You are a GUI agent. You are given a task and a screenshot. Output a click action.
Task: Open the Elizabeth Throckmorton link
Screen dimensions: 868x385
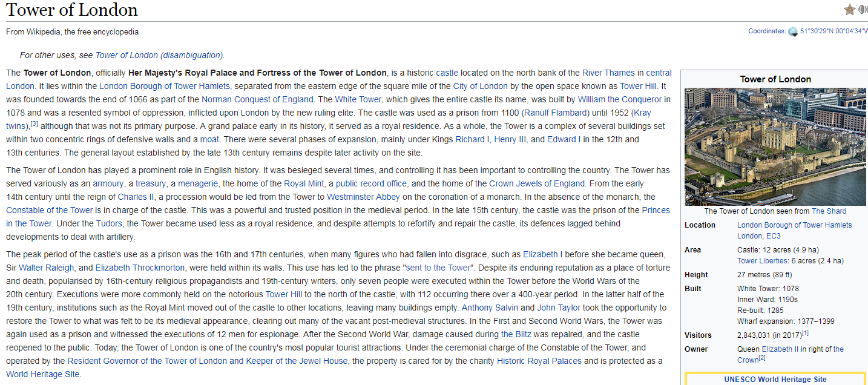[140, 268]
